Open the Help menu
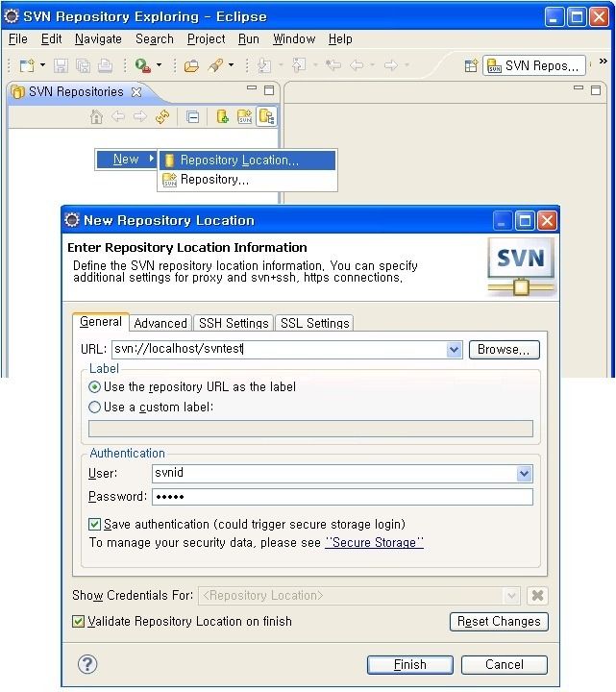 pyautogui.click(x=340, y=39)
